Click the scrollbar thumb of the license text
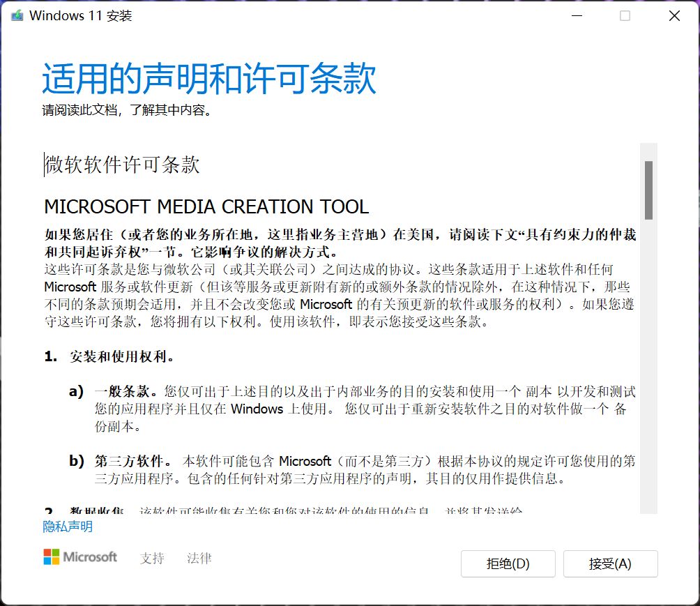Viewport: 700px width, 606px height. 650,188
